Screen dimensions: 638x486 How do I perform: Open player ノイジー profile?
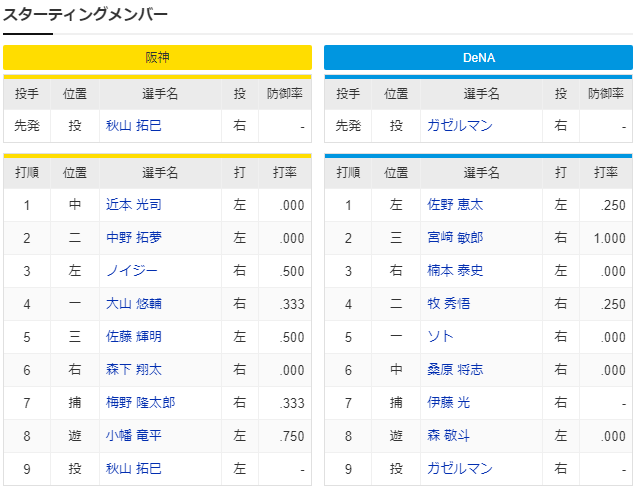point(131,270)
